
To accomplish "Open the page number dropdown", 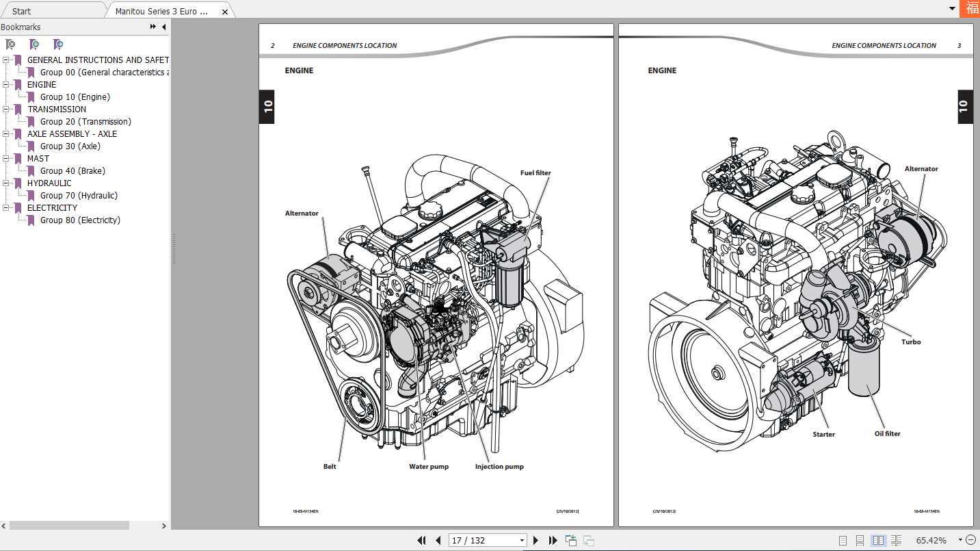I will [522, 540].
